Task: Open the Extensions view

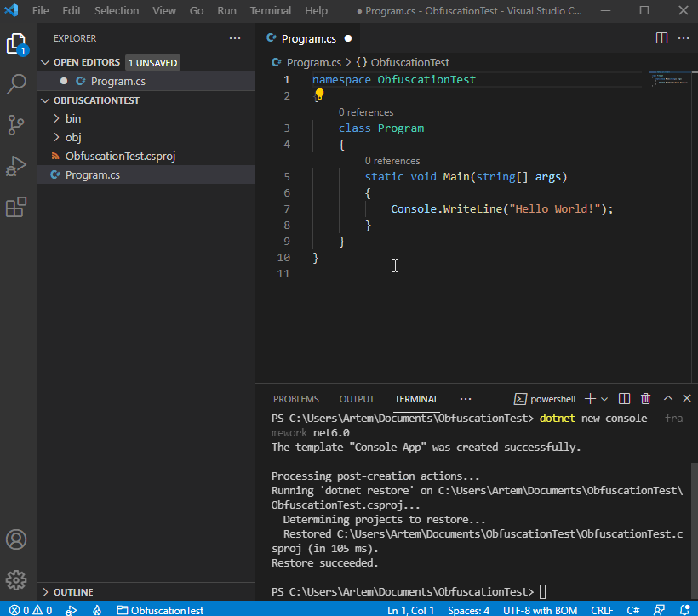Action: coord(17,207)
